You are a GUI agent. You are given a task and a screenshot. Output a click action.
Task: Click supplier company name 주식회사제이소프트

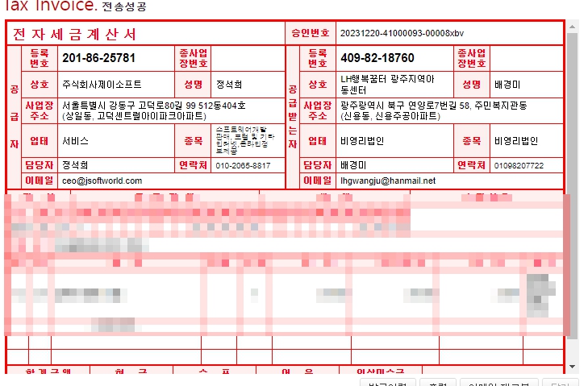click(x=102, y=85)
